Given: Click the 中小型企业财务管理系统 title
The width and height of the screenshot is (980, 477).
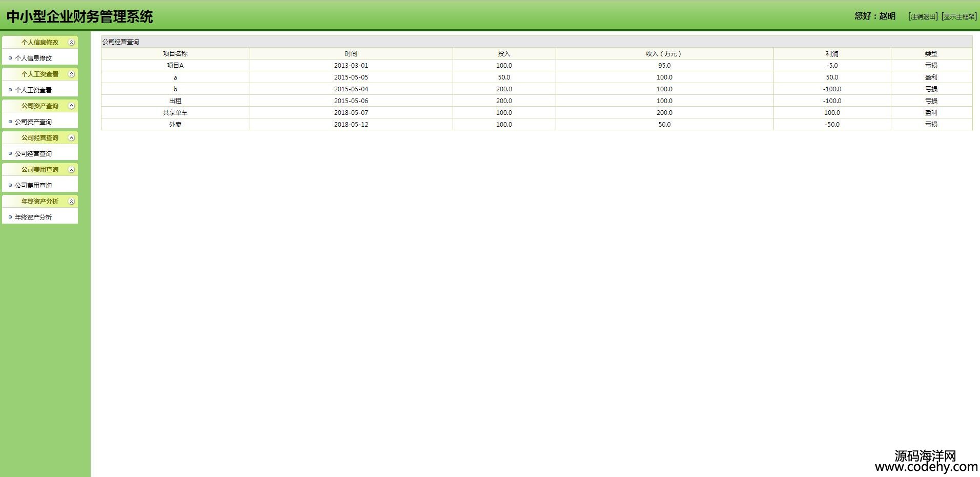Looking at the screenshot, I should click(x=79, y=17).
